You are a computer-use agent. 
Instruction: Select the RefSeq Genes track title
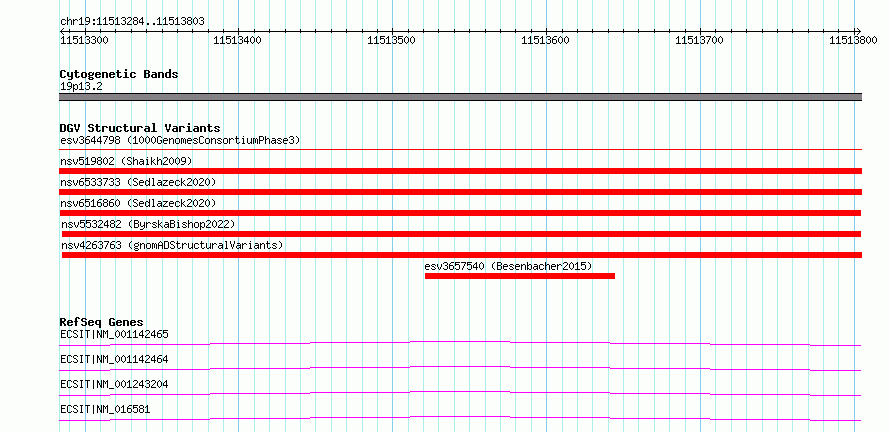(x=102, y=322)
